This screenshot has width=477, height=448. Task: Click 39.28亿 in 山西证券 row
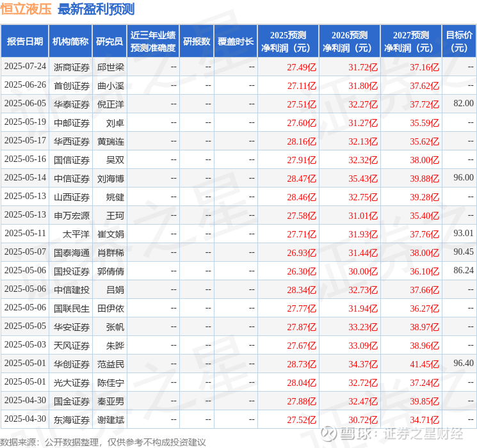tap(424, 197)
